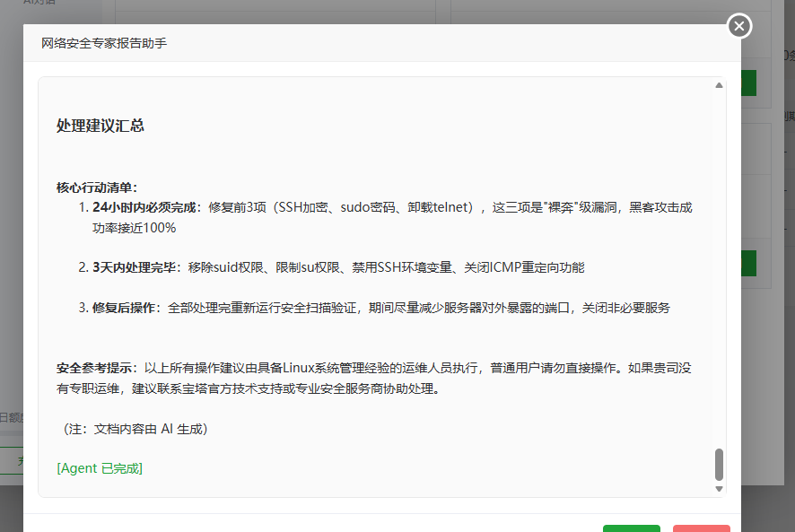The width and height of the screenshot is (795, 532).
Task: Click the green confirm button below the dialog
Action: [632, 528]
